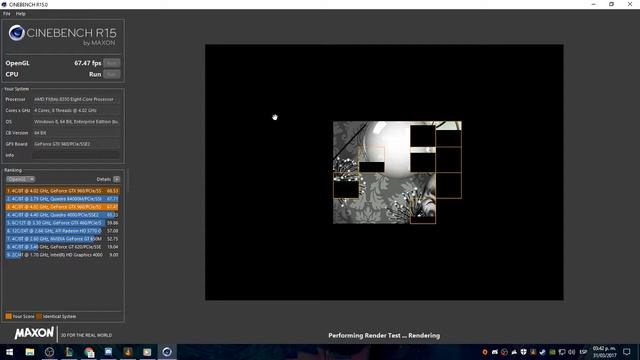Viewport: 640px width, 360px height.
Task: Open NVIDIA green tray icon
Action: coord(552,352)
